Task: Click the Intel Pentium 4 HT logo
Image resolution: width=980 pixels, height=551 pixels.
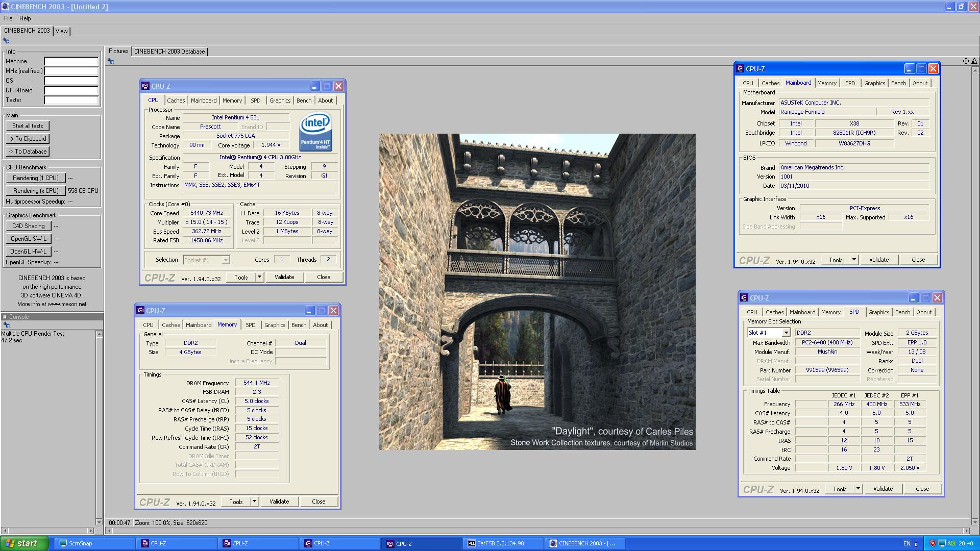Action: 315,132
